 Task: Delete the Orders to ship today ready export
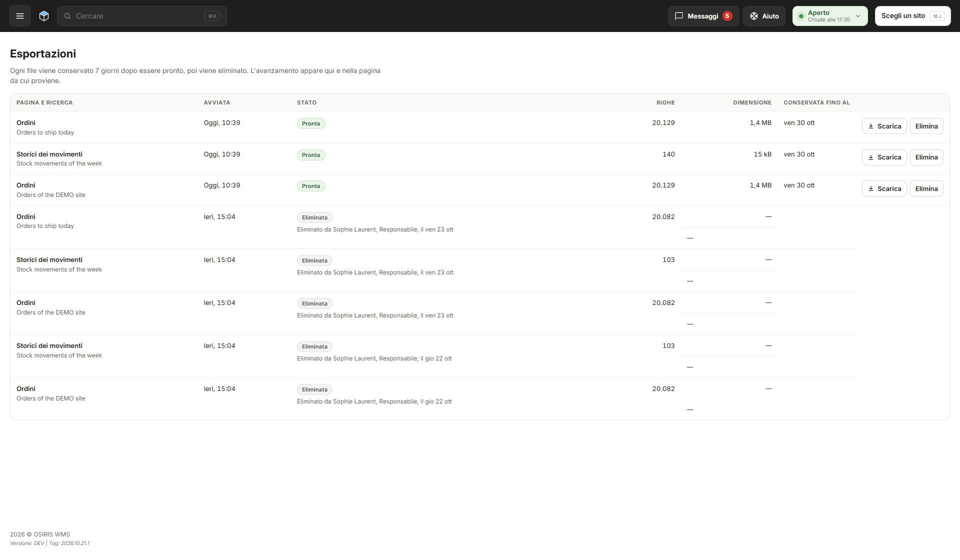926,126
